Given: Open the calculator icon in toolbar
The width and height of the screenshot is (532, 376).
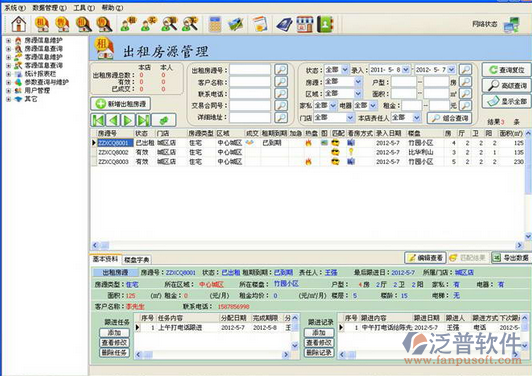Looking at the screenshot, I should pos(214,24).
